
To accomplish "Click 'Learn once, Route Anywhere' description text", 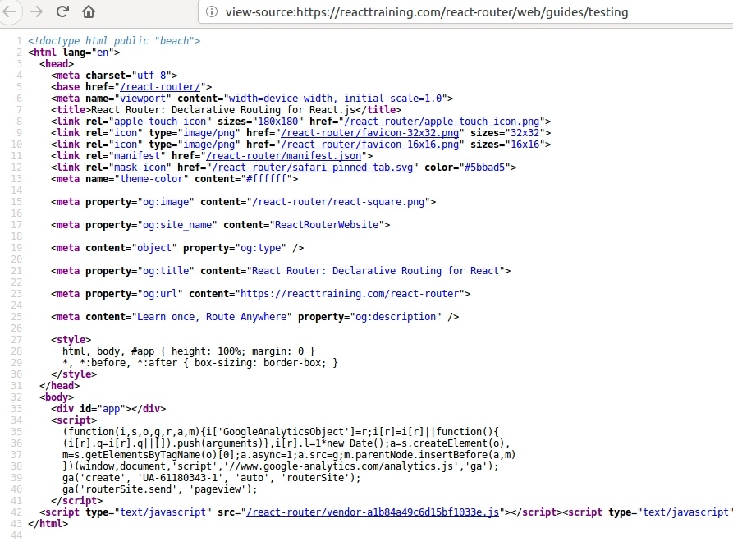I will coord(212,316).
